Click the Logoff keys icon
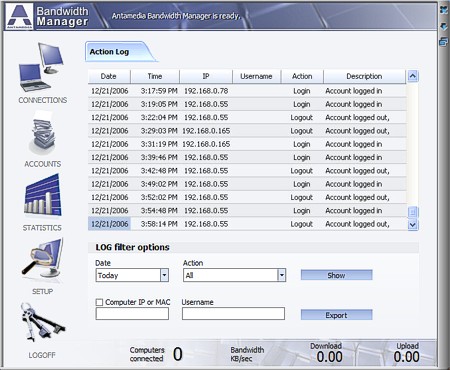The width and height of the screenshot is (450, 370). [x=43, y=323]
